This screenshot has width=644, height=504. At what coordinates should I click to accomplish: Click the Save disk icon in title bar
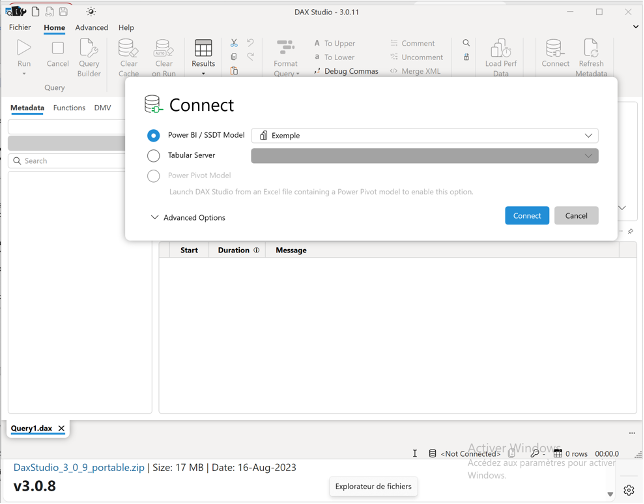pos(63,12)
